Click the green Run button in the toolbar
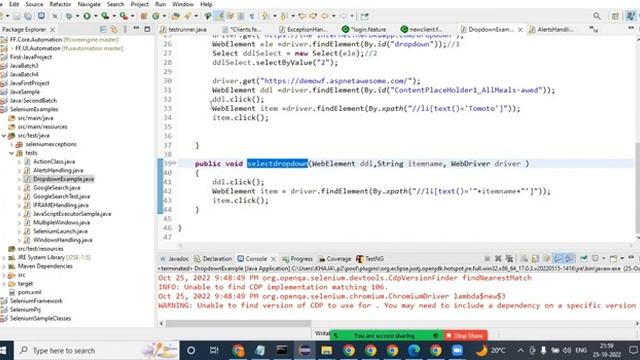Viewport: 640px width, 360px height. click(87, 16)
